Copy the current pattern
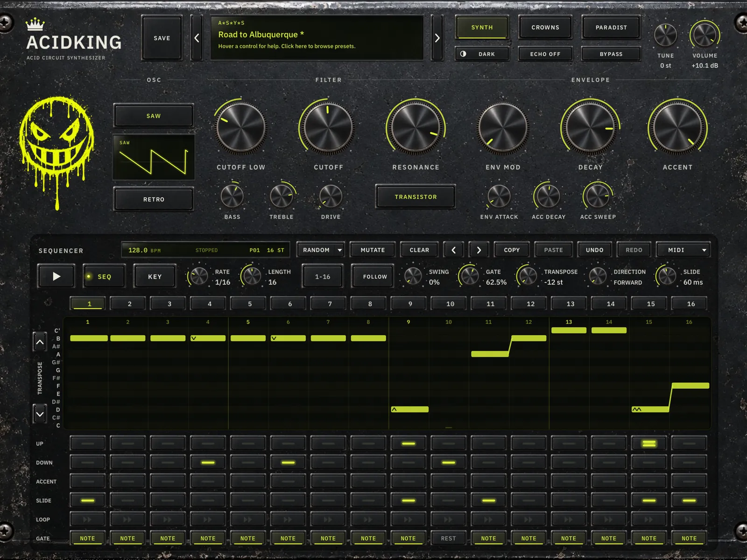 (x=512, y=250)
